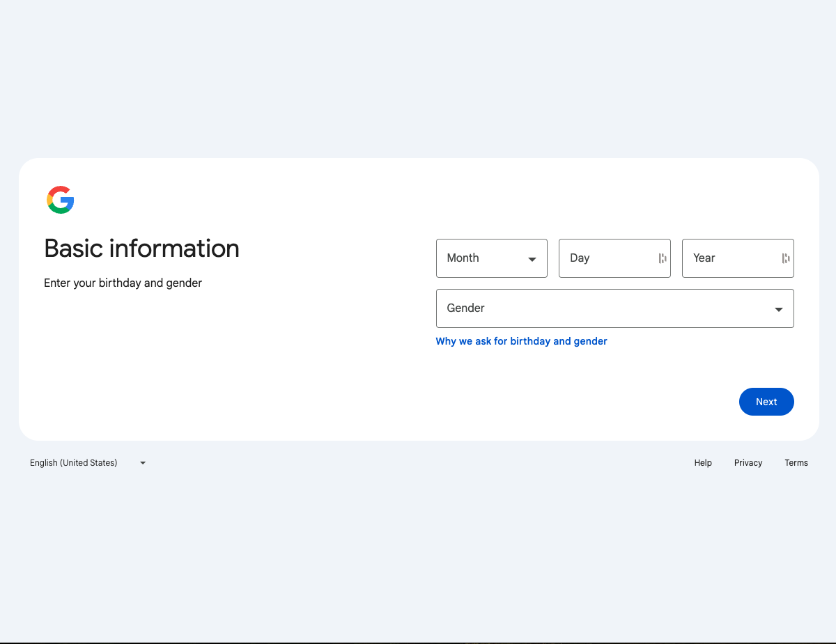Click the 'Gender' placeholder label
836x644 pixels.
pyautogui.click(x=465, y=308)
